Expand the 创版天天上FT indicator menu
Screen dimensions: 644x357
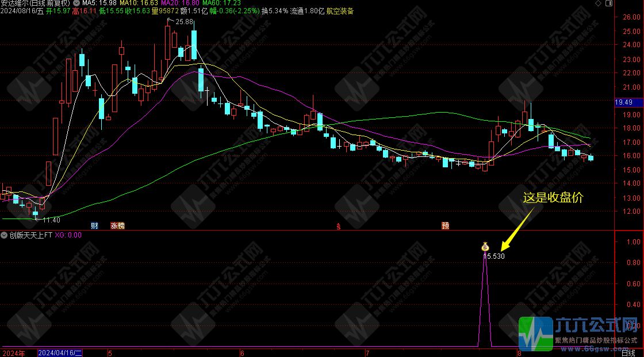point(4,235)
